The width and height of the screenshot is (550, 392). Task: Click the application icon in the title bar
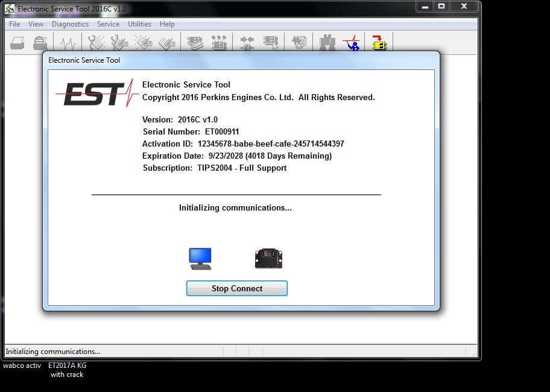click(10, 8)
